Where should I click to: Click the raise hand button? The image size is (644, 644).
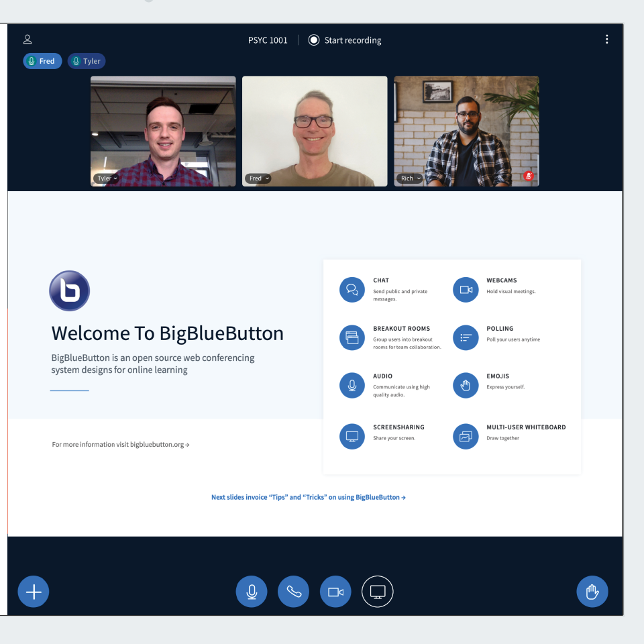click(x=592, y=592)
